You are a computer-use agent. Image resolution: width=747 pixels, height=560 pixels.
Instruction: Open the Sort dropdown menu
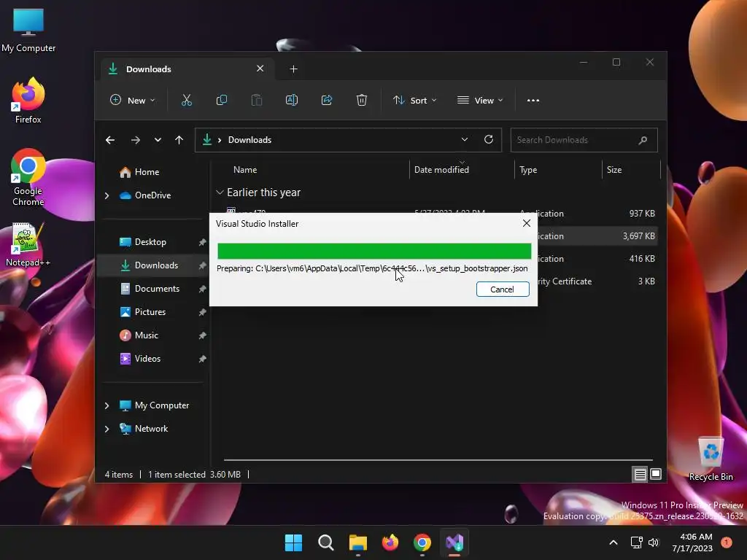coord(414,100)
